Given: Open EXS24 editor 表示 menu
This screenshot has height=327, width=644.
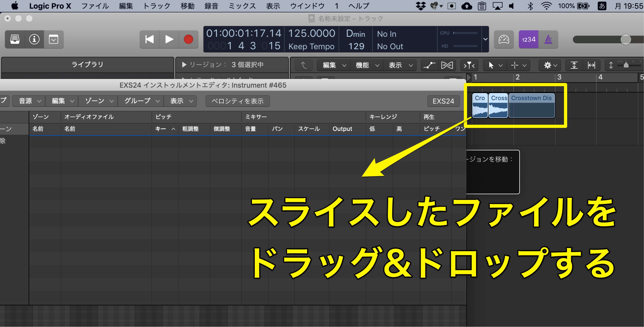Looking at the screenshot, I should point(180,101).
